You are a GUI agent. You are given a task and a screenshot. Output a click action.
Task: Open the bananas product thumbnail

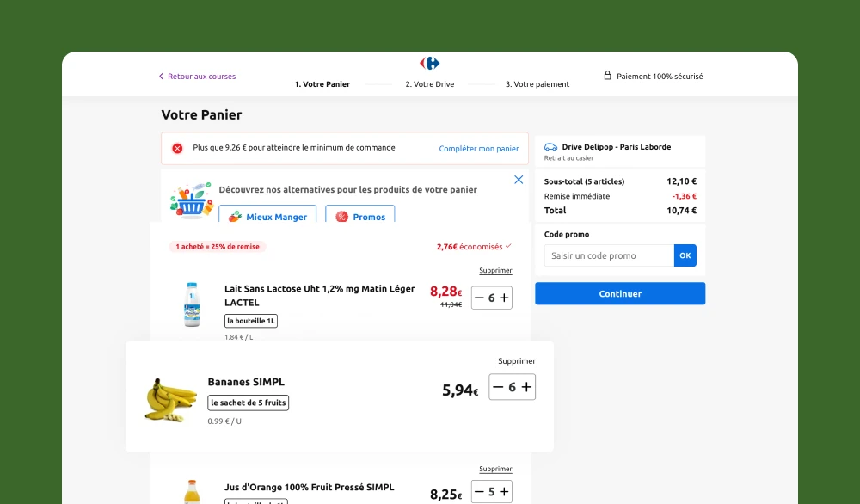(x=170, y=400)
